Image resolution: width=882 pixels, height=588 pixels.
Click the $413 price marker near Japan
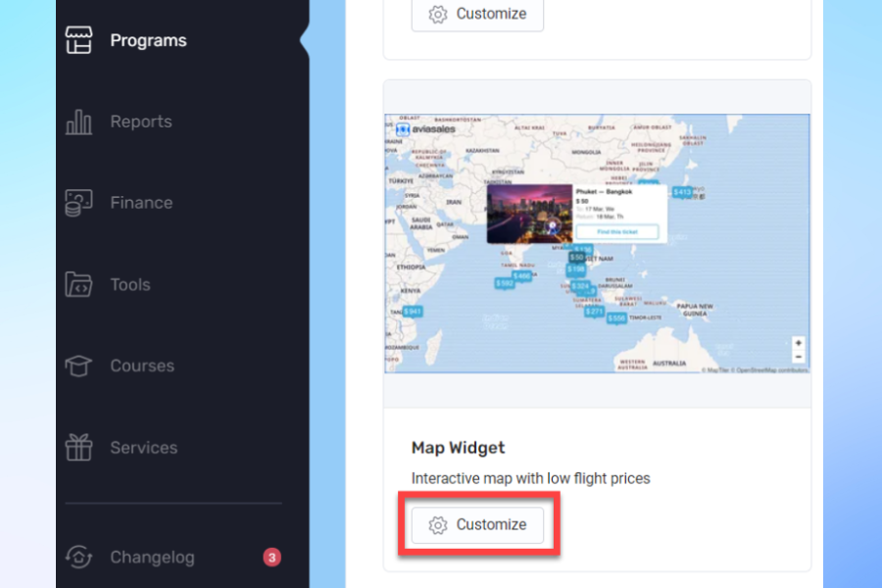tap(682, 192)
